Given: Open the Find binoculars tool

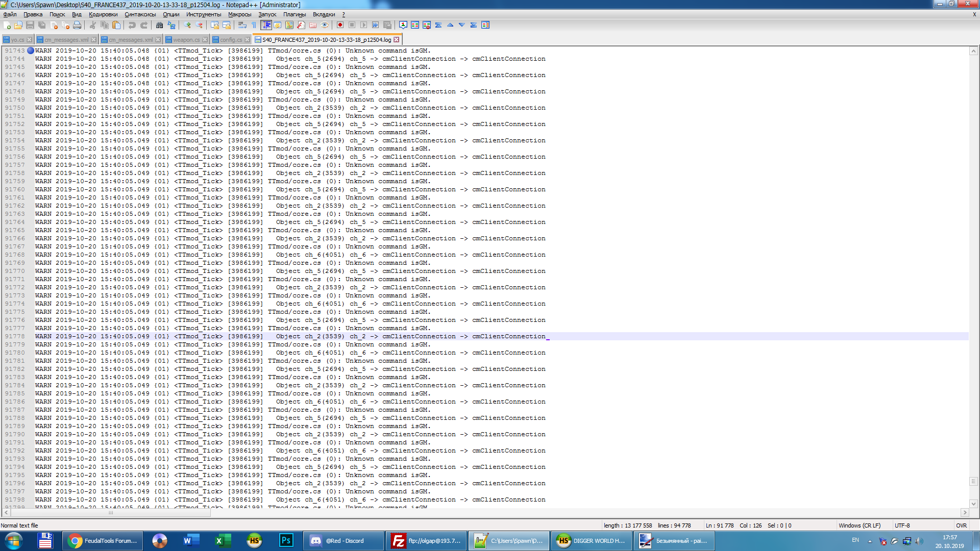Looking at the screenshot, I should pos(160,25).
